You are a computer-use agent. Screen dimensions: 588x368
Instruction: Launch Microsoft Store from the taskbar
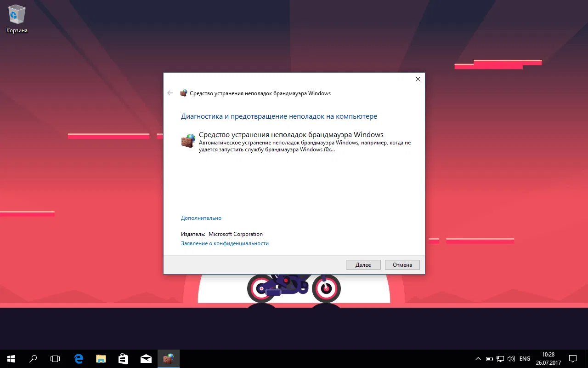tap(123, 358)
